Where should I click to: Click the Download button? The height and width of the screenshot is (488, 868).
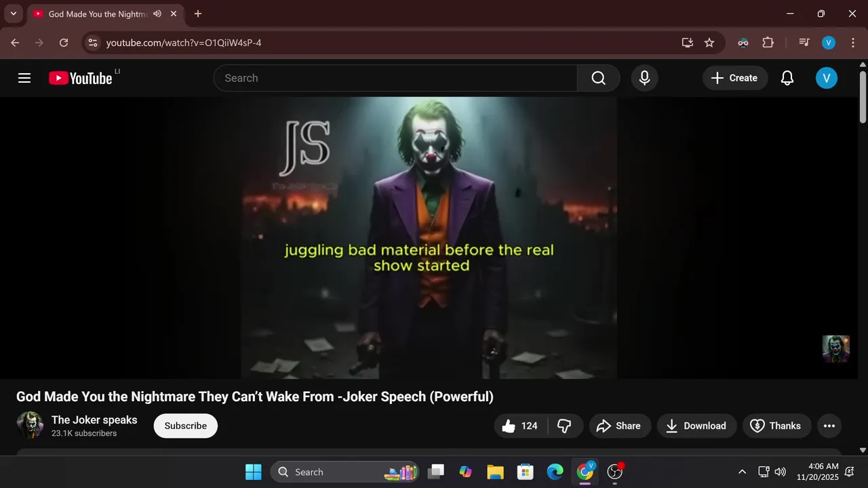coord(697,426)
